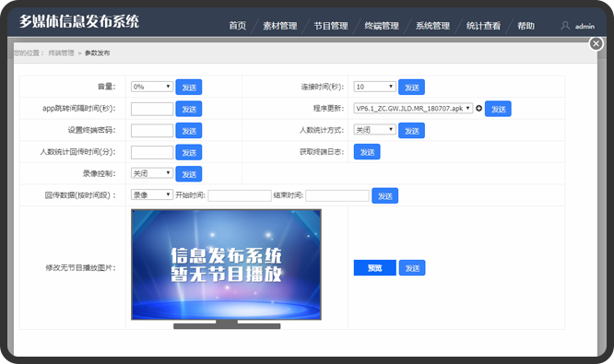Click the 多媒体信息发布系统 title
Screen dimensions: 614x364
(79, 21)
